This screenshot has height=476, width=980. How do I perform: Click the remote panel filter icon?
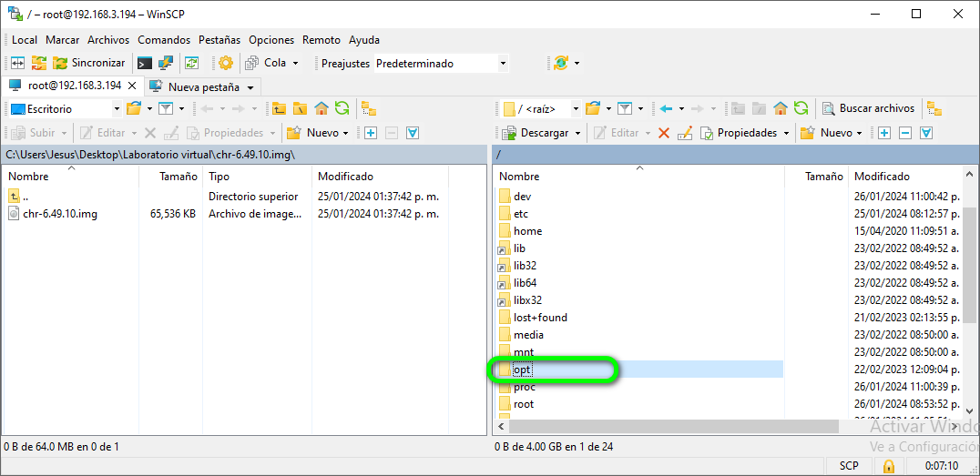click(625, 108)
